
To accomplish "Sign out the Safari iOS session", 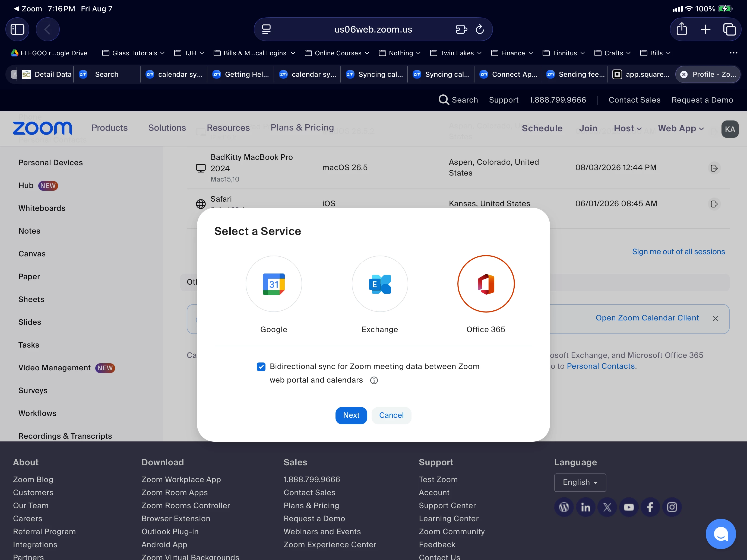I will point(714,204).
